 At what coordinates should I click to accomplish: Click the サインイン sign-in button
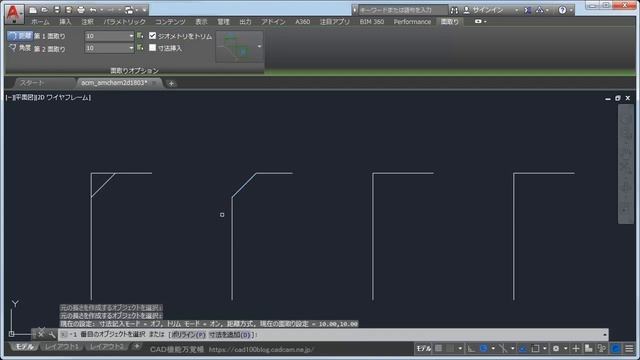pyautogui.click(x=484, y=10)
